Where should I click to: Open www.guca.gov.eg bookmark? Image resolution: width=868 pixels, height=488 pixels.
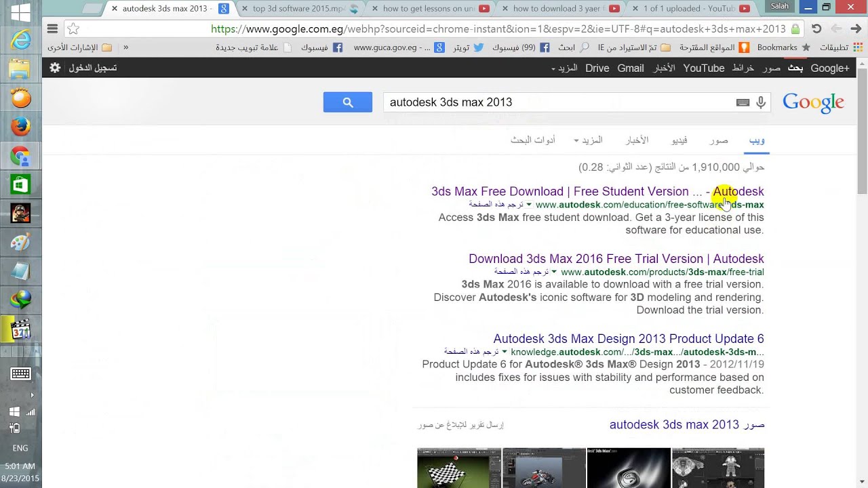(399, 47)
